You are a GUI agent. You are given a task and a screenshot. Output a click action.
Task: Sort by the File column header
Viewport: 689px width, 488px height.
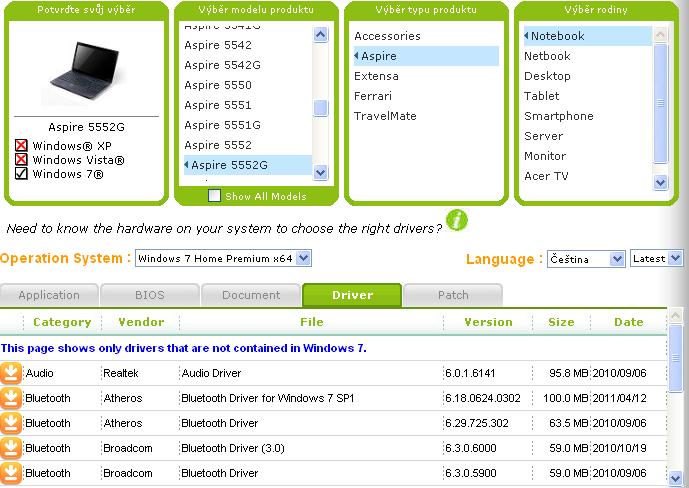312,322
